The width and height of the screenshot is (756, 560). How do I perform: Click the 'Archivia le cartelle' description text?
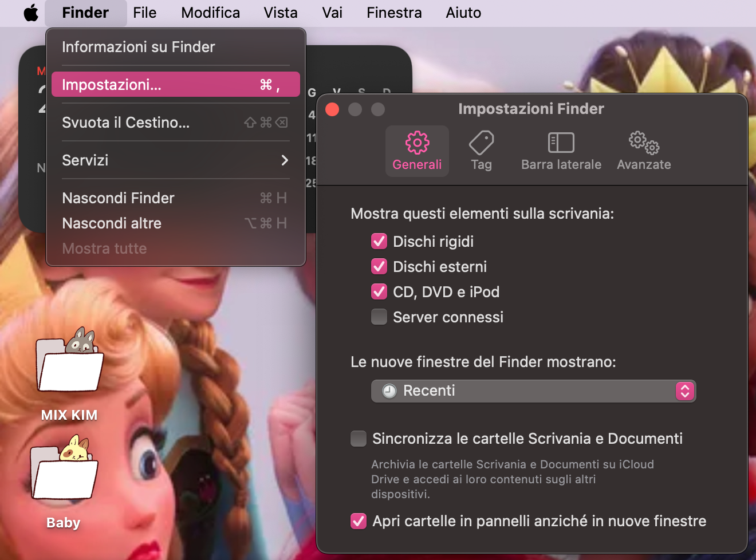coord(513,479)
